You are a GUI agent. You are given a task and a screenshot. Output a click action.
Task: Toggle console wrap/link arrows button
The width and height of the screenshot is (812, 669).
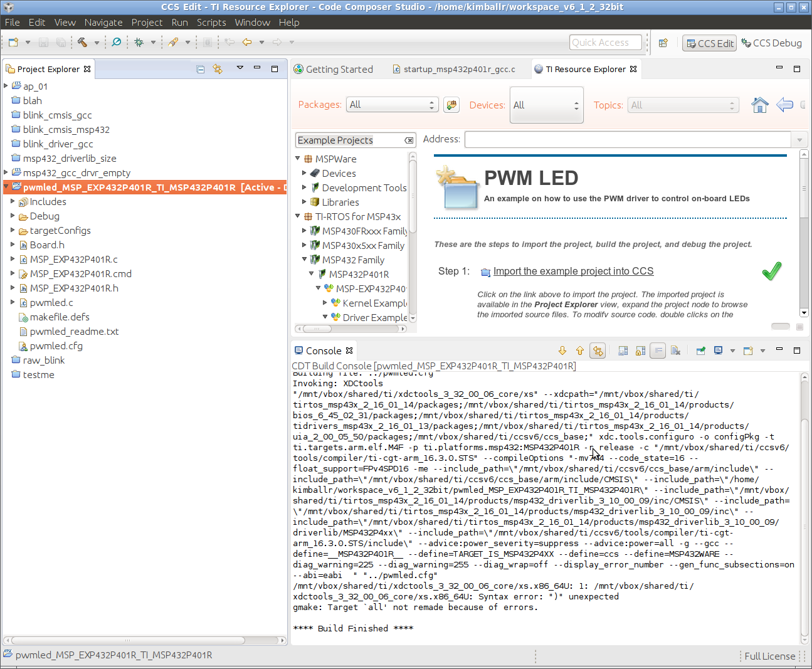(x=598, y=350)
